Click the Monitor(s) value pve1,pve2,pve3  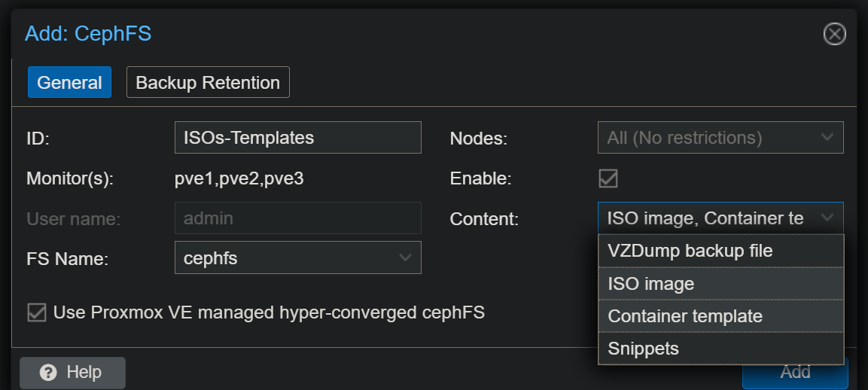pyautogui.click(x=239, y=178)
